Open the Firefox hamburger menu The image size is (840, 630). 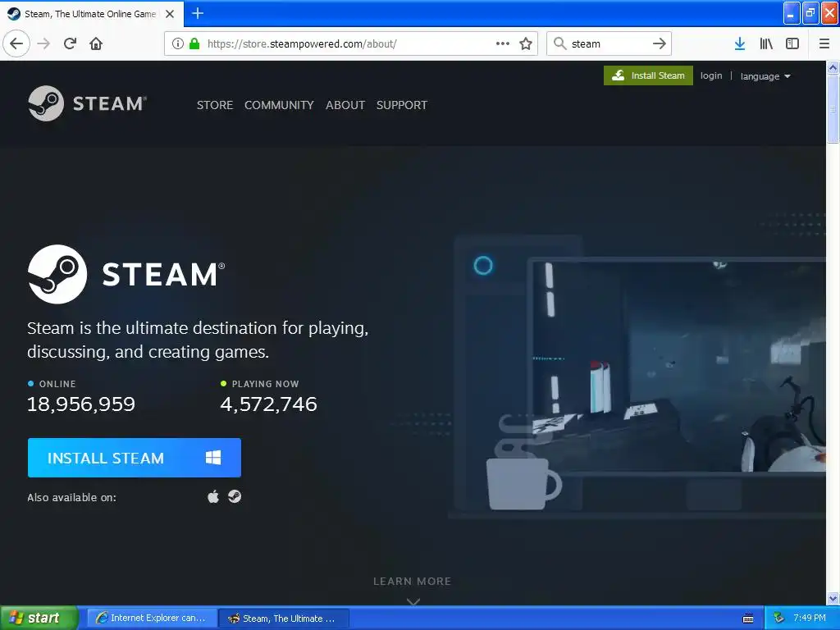pyautogui.click(x=824, y=43)
